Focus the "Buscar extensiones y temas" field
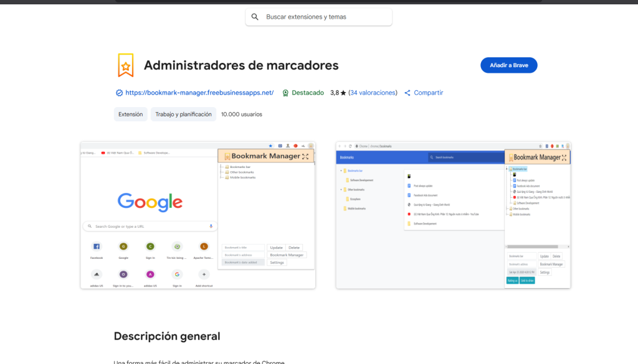 click(324, 17)
